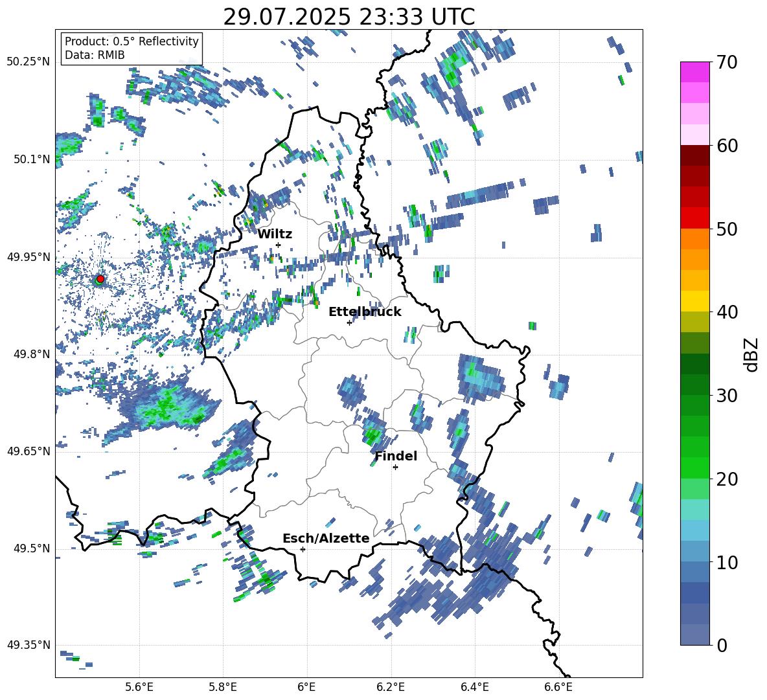The height and width of the screenshot is (700, 767).
Task: Click the Product: 0.5° Reflectivity text
Action: click(132, 41)
